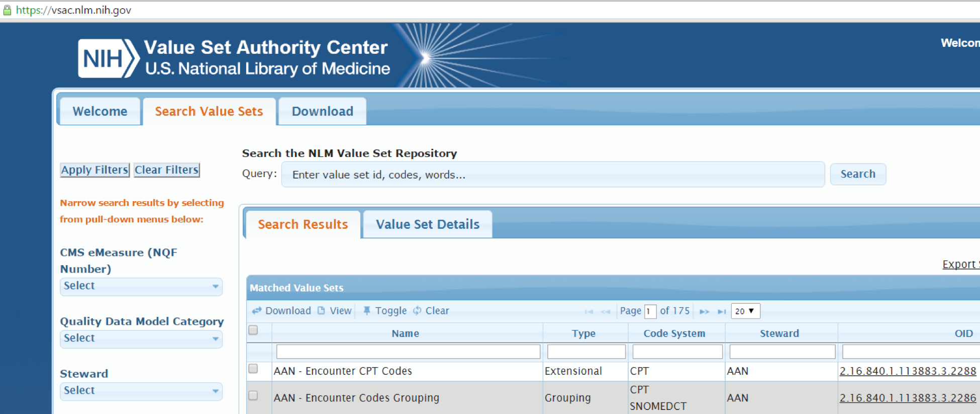The width and height of the screenshot is (980, 414).
Task: Open OID link 2.16.840.1.113883.3.2288
Action: 908,371
